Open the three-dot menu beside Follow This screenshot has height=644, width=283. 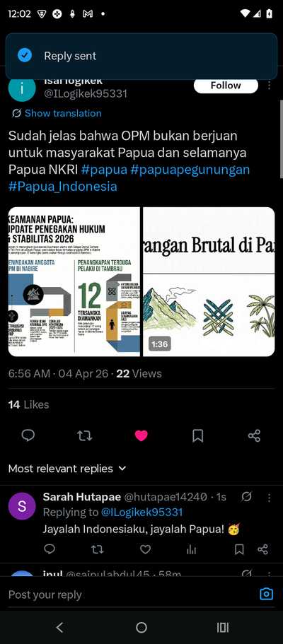[x=269, y=85]
